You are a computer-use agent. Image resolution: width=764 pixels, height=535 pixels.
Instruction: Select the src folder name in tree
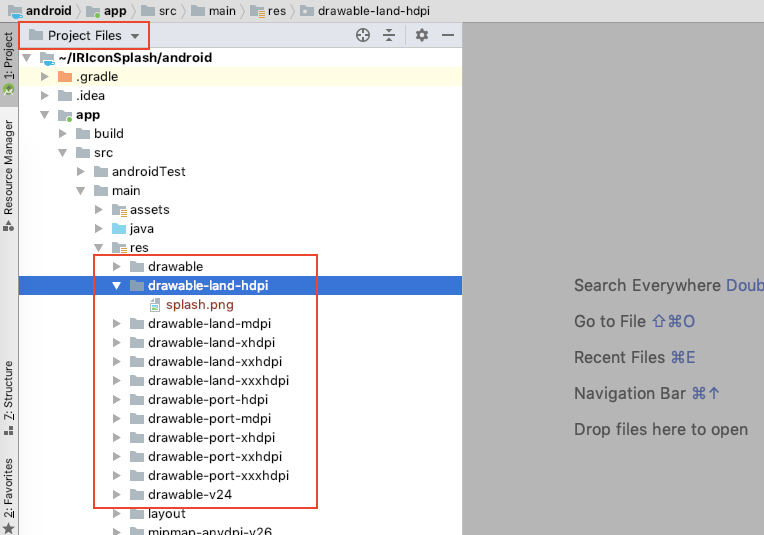coord(103,153)
